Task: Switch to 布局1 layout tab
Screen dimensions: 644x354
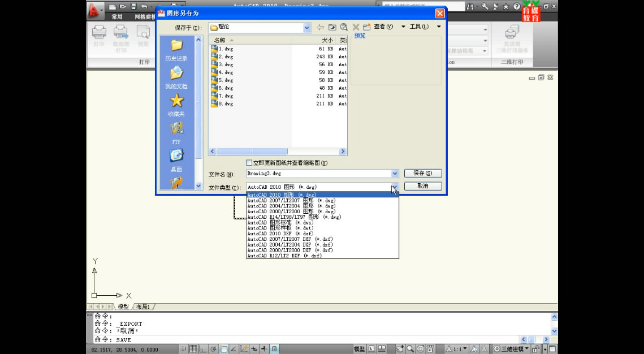Action: point(143,306)
